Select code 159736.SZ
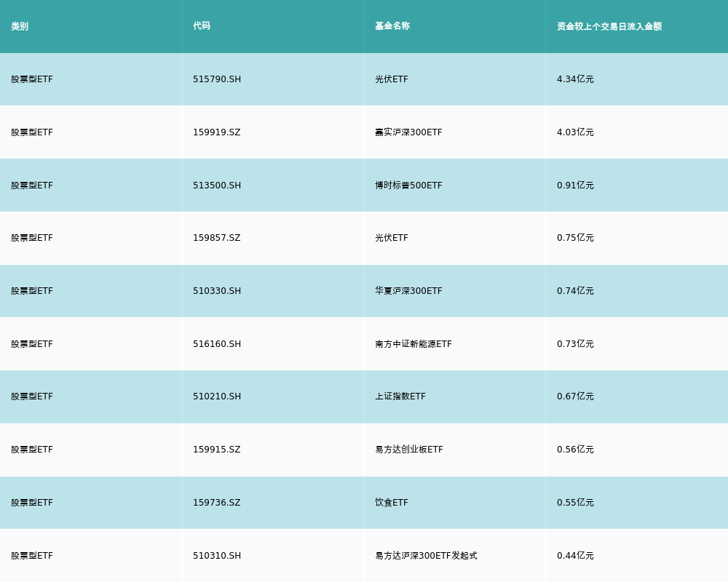Screen dimensions: 728x582 coord(217,503)
